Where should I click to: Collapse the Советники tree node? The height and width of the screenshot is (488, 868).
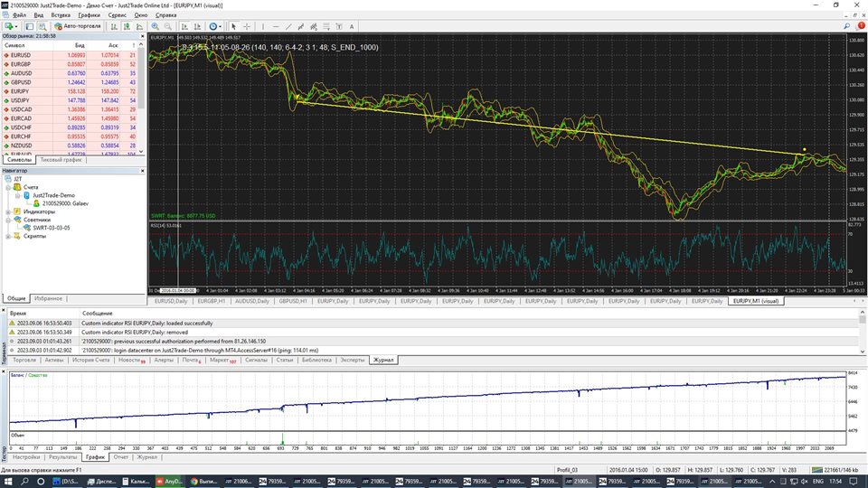point(7,220)
